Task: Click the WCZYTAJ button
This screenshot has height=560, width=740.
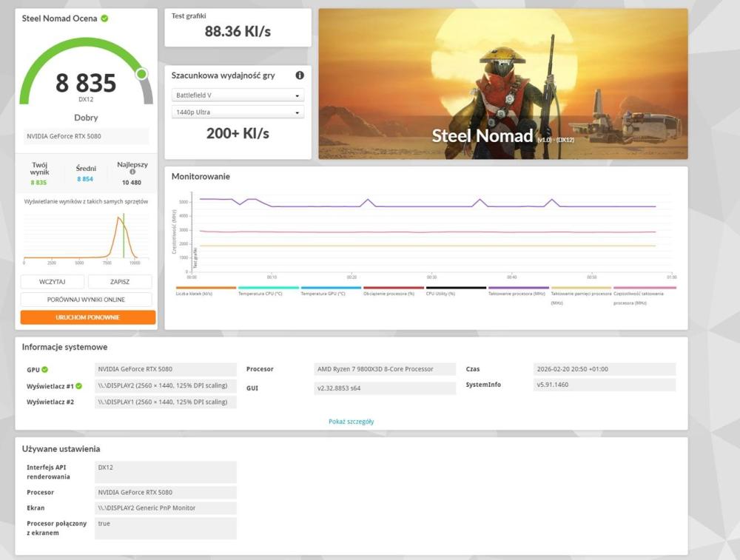Action: pyautogui.click(x=51, y=281)
